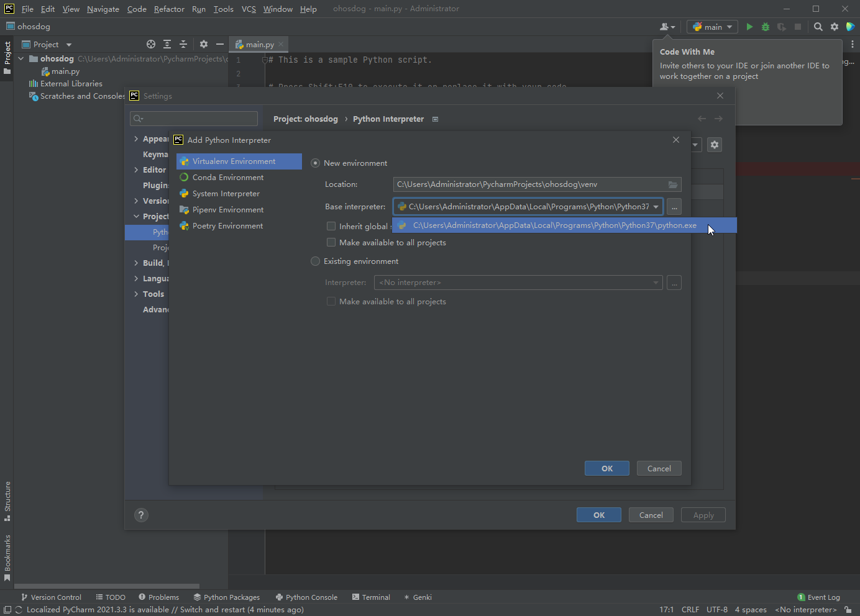Click the Debug bug icon
Viewport: 860px width, 616px height.
tap(766, 27)
